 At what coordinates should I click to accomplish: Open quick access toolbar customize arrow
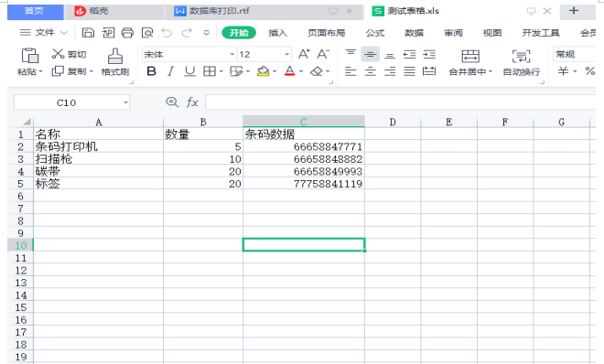tap(207, 33)
